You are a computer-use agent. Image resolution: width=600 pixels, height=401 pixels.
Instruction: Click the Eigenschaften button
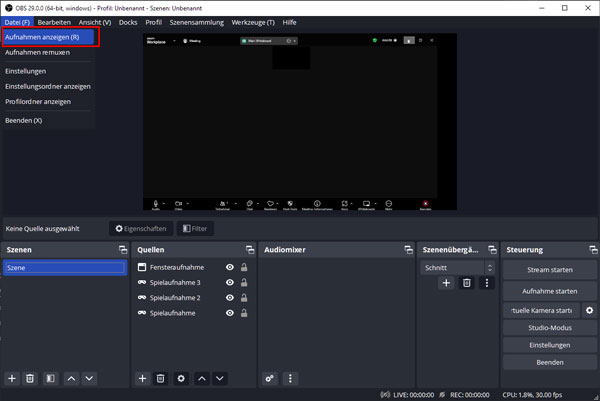[141, 228]
